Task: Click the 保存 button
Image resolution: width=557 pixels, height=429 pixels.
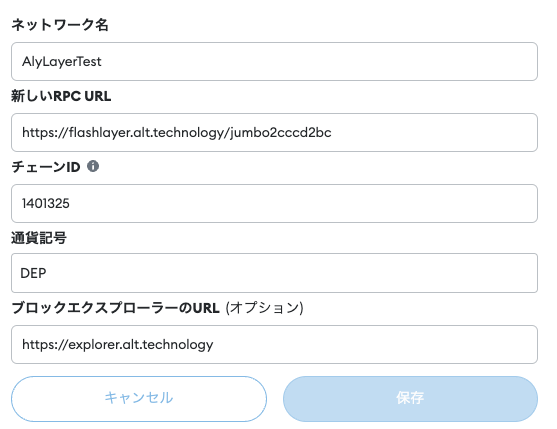Action: [410, 399]
